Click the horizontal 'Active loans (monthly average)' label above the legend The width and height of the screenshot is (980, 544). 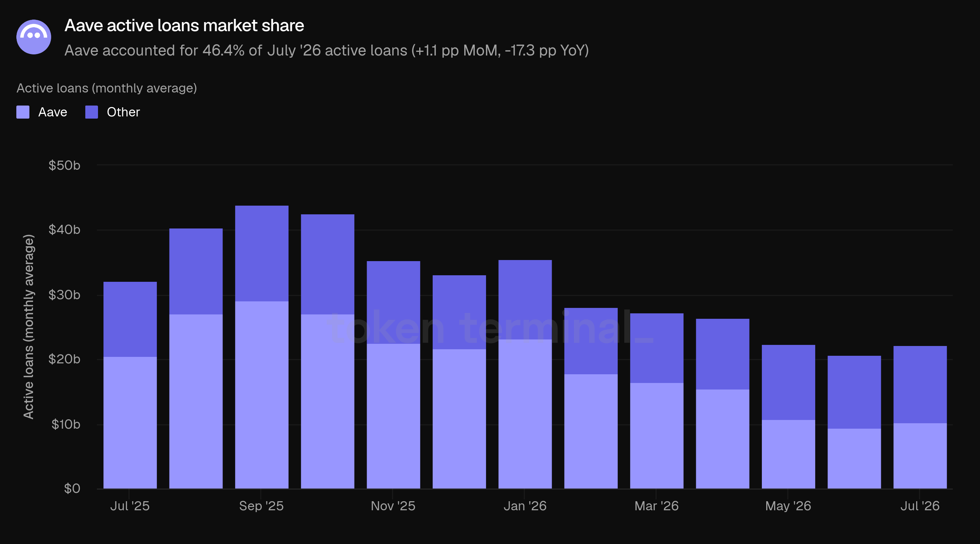click(x=106, y=88)
